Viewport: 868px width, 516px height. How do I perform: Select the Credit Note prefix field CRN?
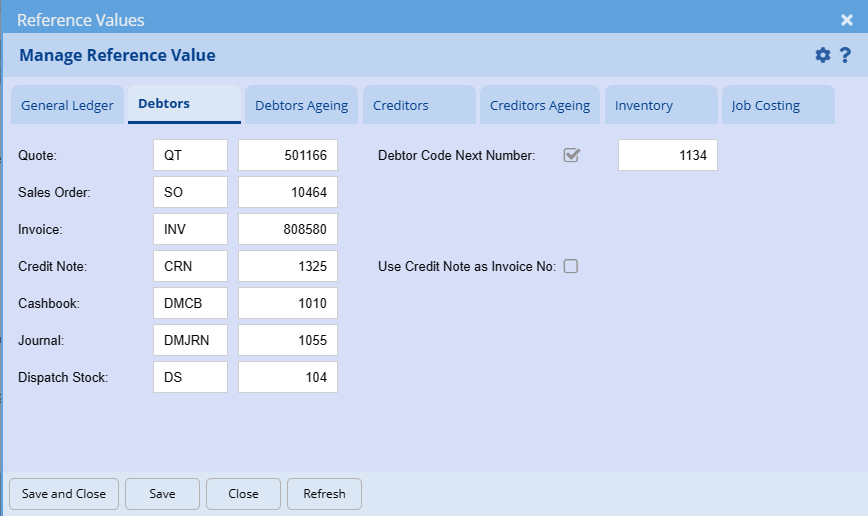click(190, 266)
